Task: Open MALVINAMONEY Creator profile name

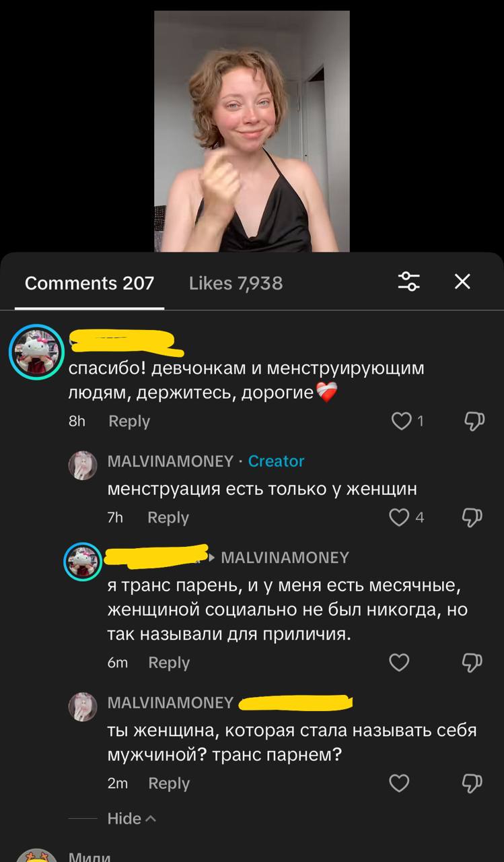Action: click(170, 461)
